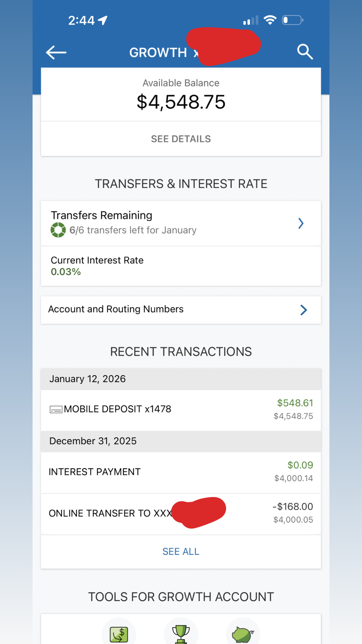The image size is (362, 644).
Task: Expand Transfers Remaining chevron
Action: click(301, 223)
